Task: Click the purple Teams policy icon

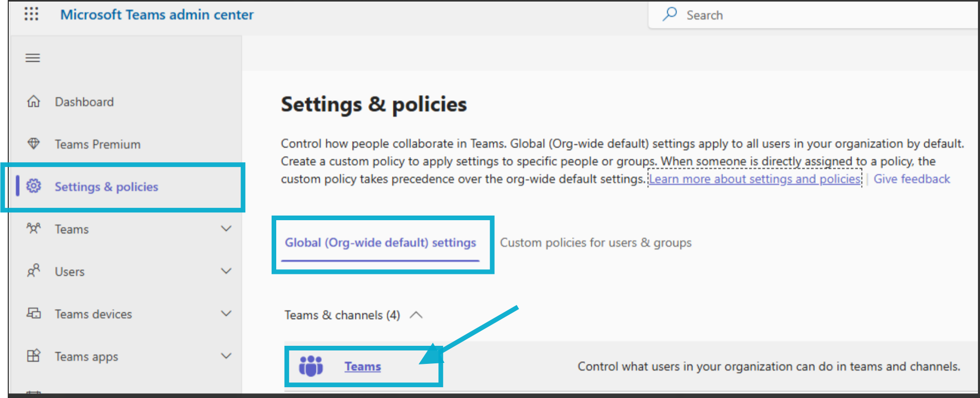Action: click(x=311, y=366)
